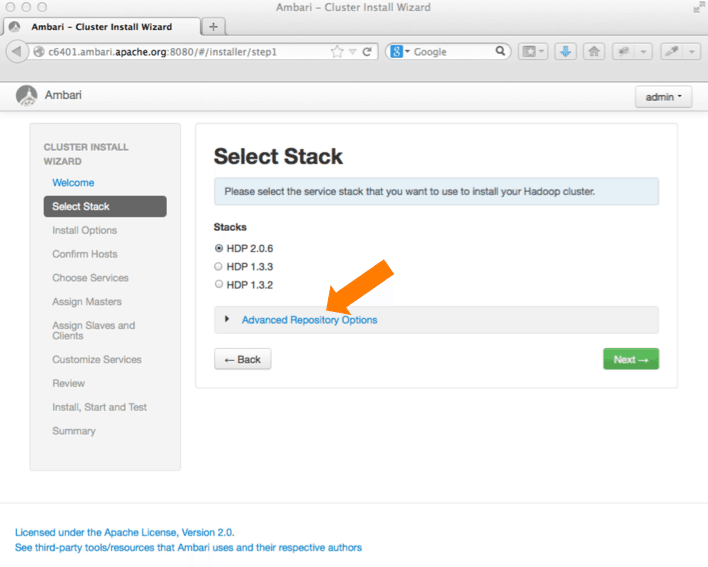Go to the Welcome wizard step
This screenshot has height=567, width=708.
click(x=73, y=183)
